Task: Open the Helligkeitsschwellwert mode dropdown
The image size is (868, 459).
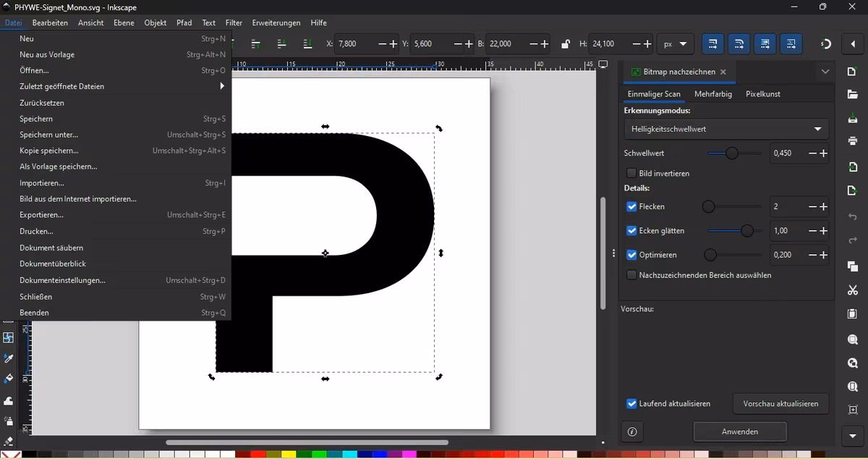Action: point(726,129)
